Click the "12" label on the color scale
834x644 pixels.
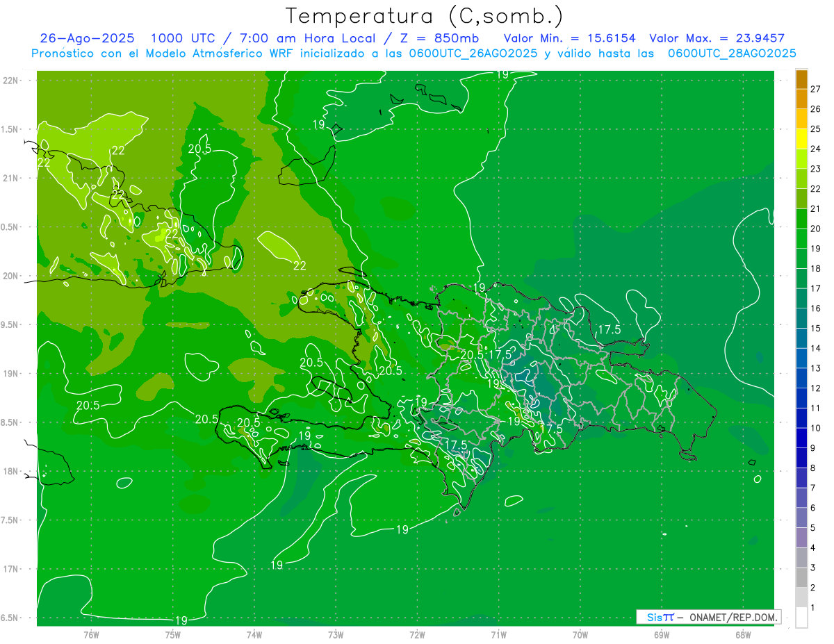coord(815,388)
